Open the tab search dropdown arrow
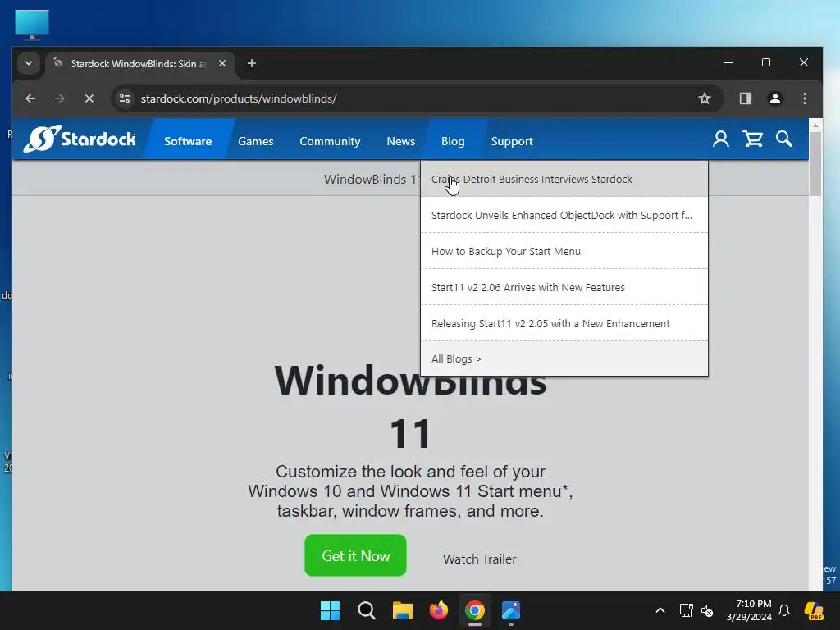The height and width of the screenshot is (630, 840). pos(29,63)
